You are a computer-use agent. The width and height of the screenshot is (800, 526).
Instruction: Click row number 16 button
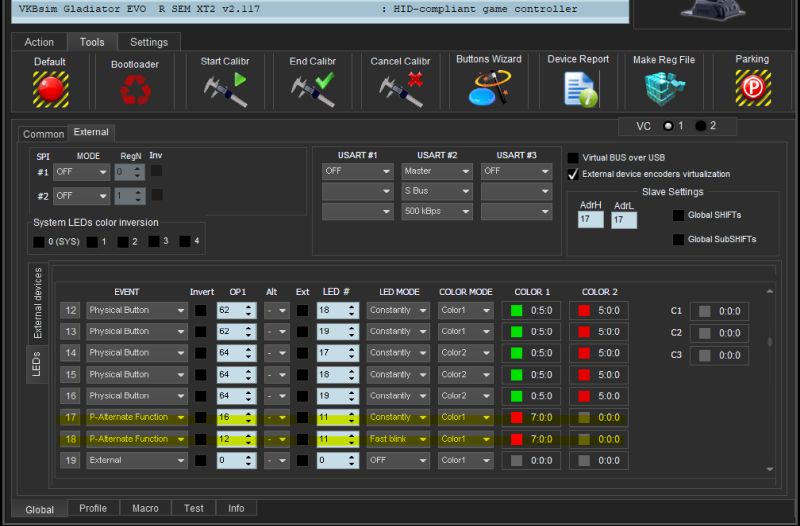[70, 396]
